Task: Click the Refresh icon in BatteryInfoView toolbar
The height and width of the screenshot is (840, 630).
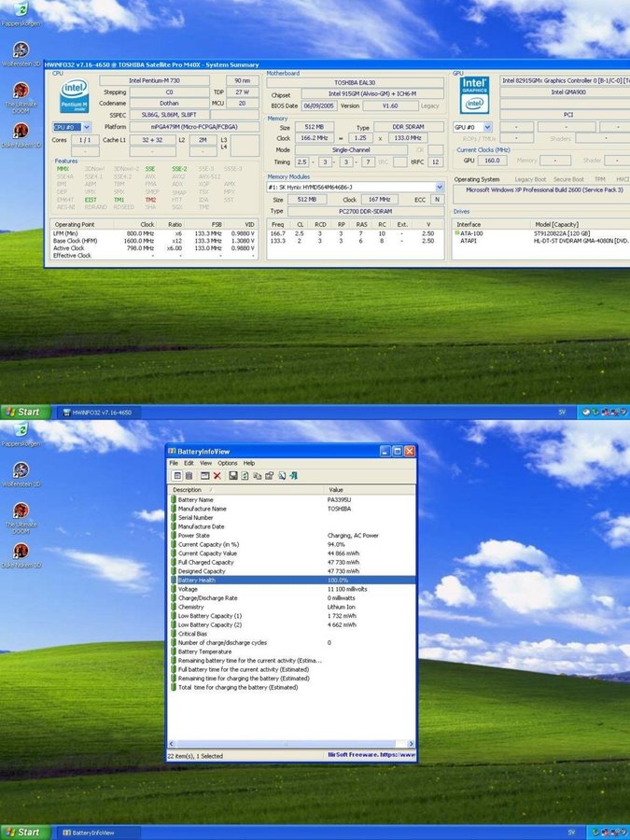Action: pos(245,476)
